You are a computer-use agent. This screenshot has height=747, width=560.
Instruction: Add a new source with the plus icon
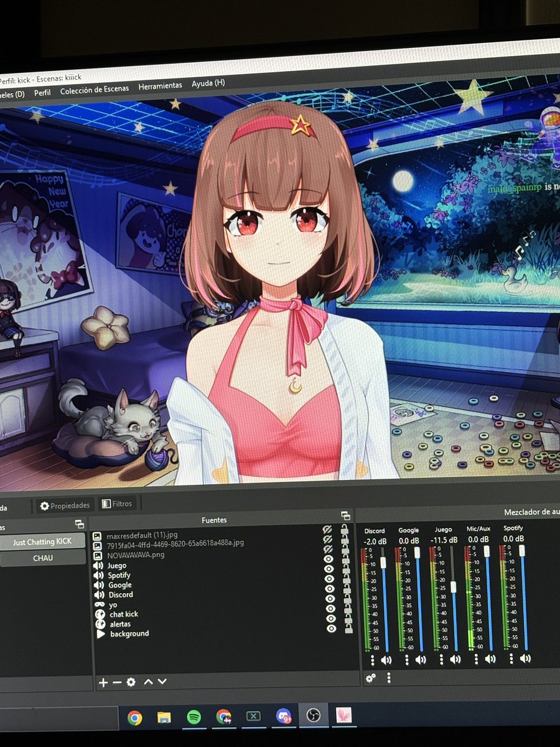(x=103, y=682)
